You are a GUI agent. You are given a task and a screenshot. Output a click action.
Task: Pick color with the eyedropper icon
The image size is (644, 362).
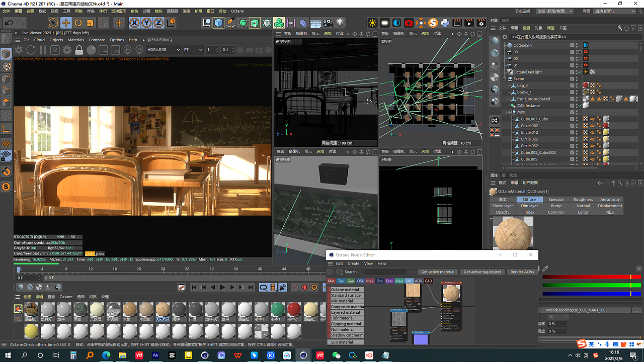(545, 268)
